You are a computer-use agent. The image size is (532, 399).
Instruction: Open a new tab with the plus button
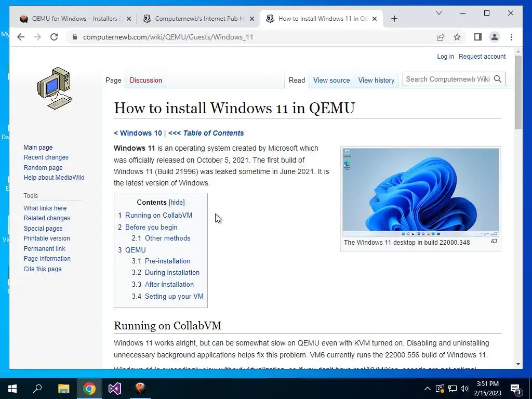394,19
